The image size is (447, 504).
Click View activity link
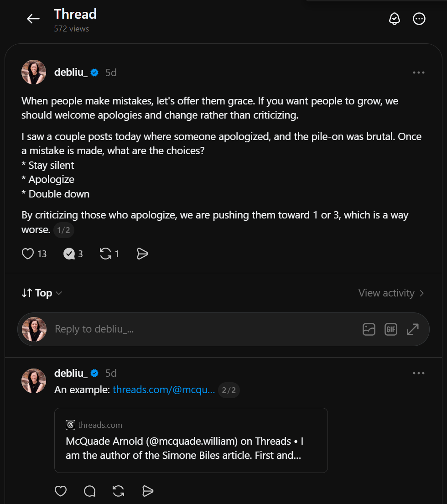[391, 293]
